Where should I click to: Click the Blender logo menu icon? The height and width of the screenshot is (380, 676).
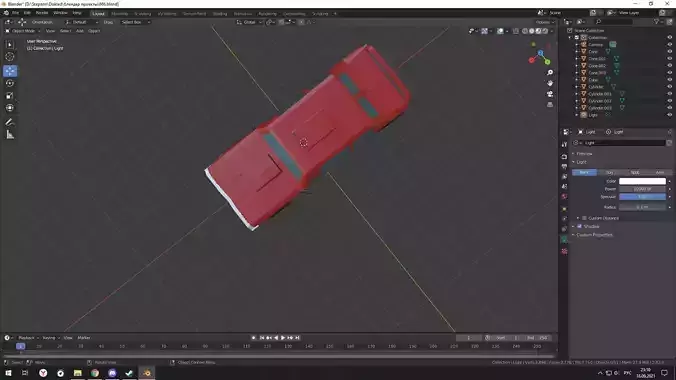pos(6,13)
